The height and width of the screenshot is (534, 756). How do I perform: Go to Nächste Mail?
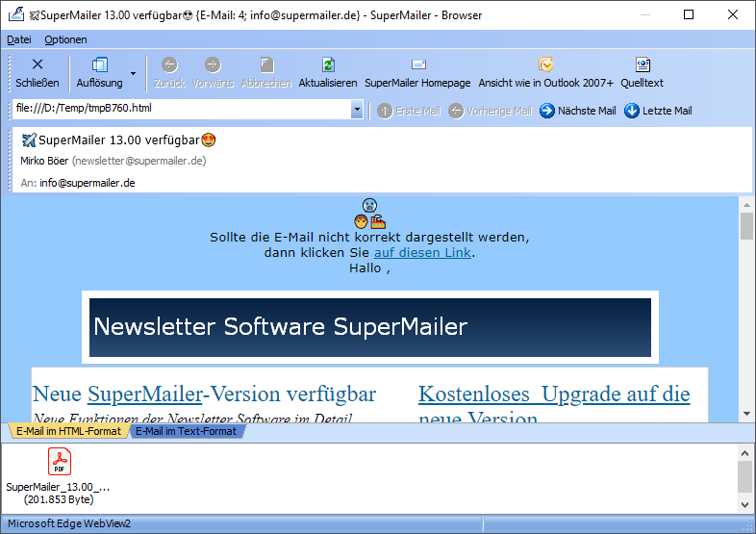coord(578,111)
